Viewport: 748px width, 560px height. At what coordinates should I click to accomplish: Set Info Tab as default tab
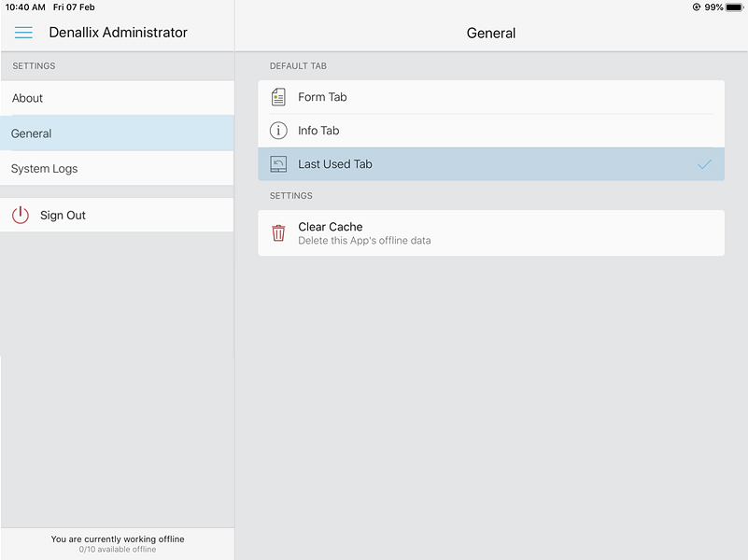tap(491, 131)
